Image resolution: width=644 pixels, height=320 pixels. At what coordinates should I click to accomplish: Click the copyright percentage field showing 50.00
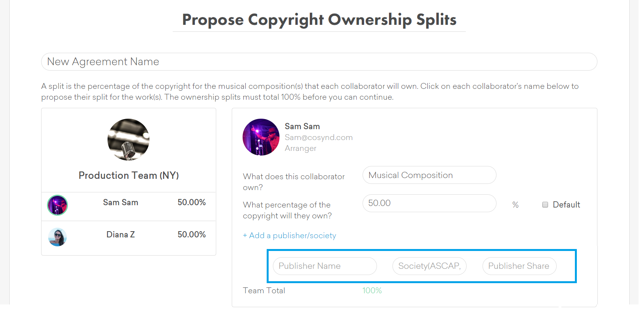click(x=429, y=203)
